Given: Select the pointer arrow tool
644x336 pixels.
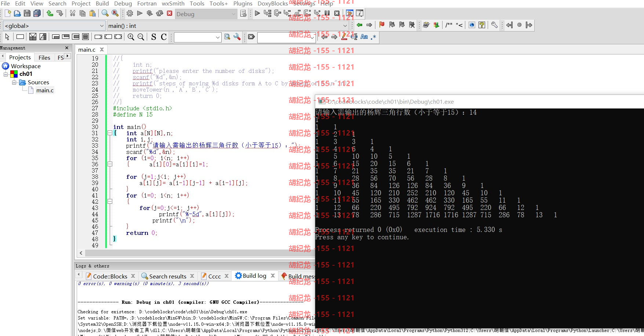Looking at the screenshot, I should 7,37.
